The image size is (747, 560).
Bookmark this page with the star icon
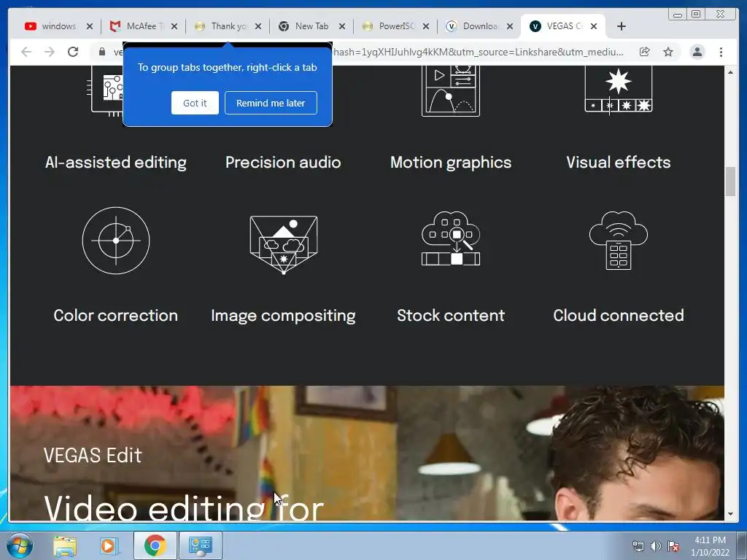click(x=668, y=52)
